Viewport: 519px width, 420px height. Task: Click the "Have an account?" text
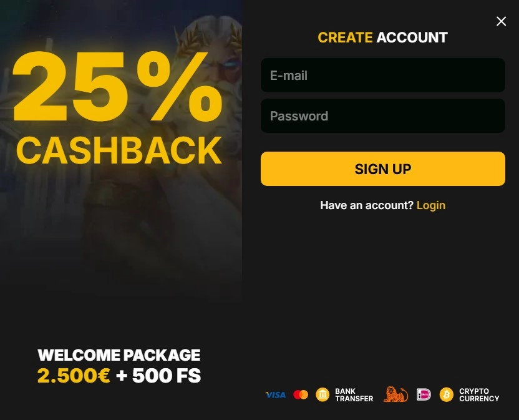tap(367, 205)
